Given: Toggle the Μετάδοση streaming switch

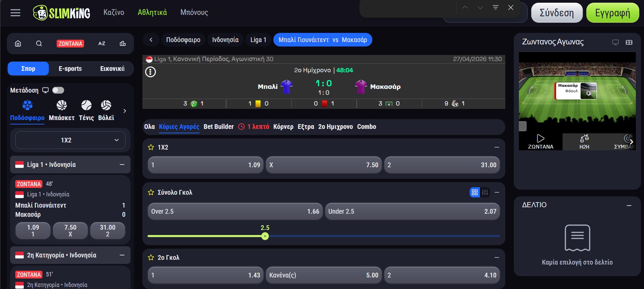Looking at the screenshot, I should tap(58, 90).
